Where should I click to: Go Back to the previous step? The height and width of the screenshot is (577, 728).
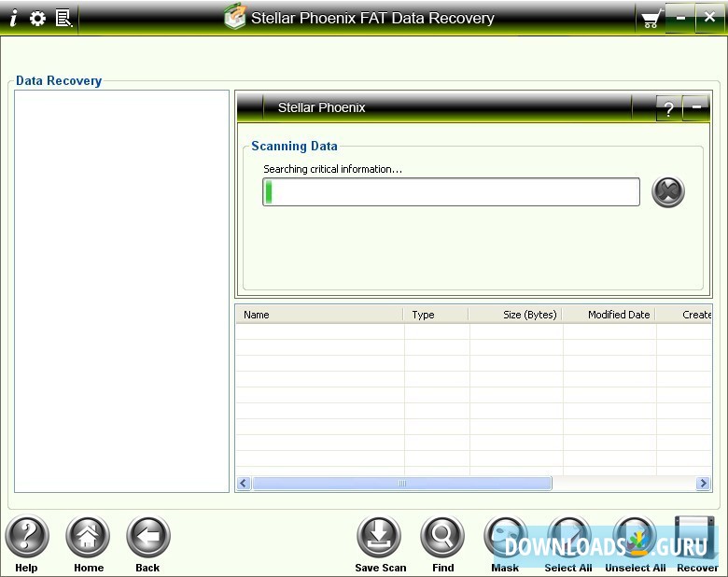pos(147,543)
